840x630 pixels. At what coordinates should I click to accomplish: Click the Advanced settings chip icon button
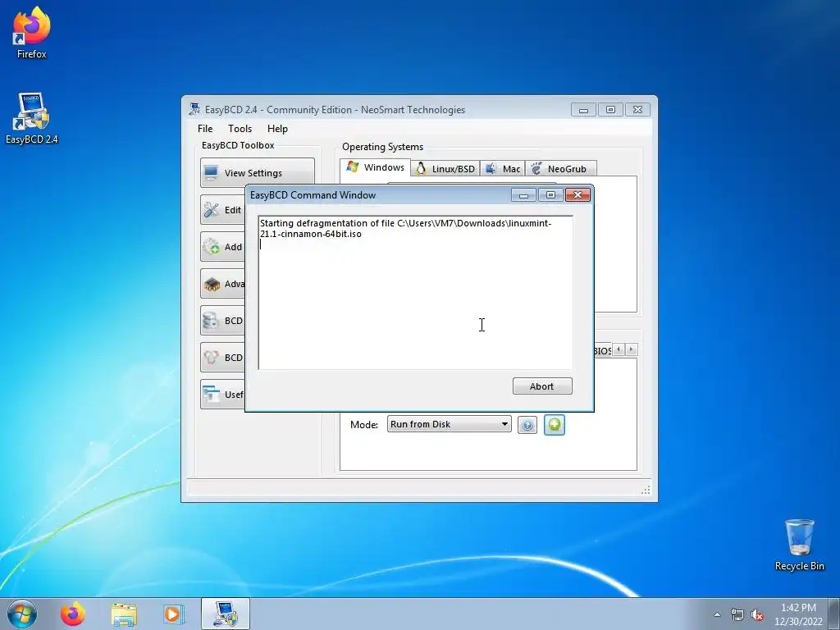222,283
